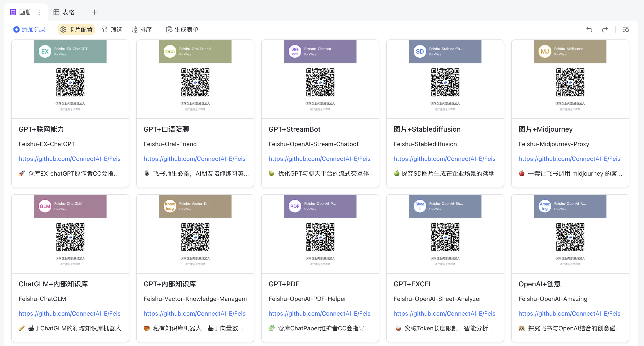Click the Feishu-Midjourney-Proxy repository name
The image size is (644, 346).
click(554, 144)
